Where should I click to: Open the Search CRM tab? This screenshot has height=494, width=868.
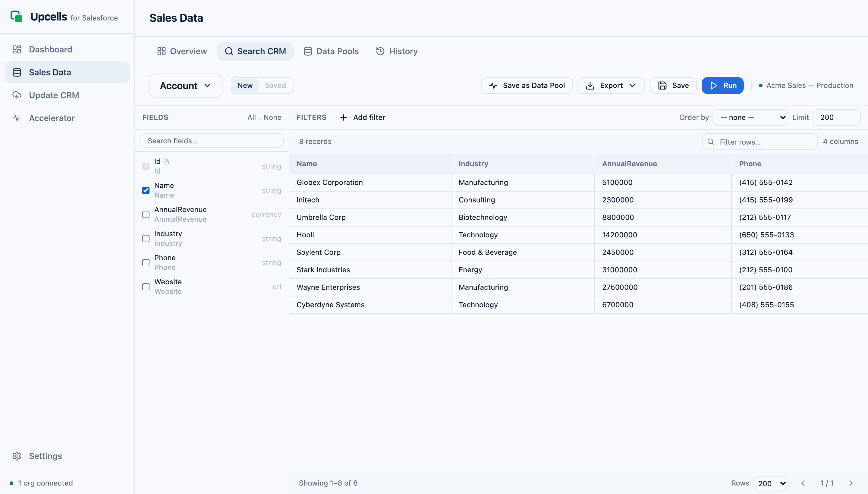tap(255, 51)
